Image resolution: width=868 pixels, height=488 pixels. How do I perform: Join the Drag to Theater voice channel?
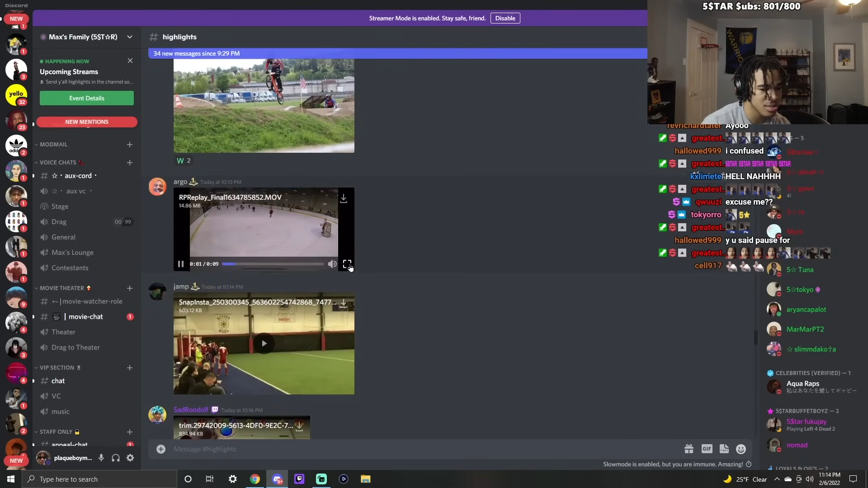tap(87, 347)
